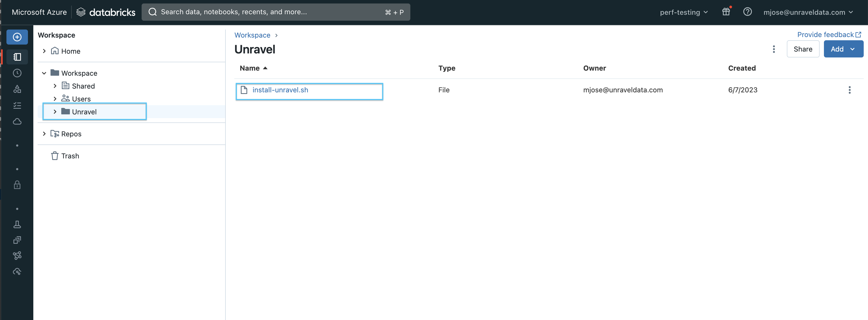
Task: Click the Trash bin icon
Action: click(55, 156)
